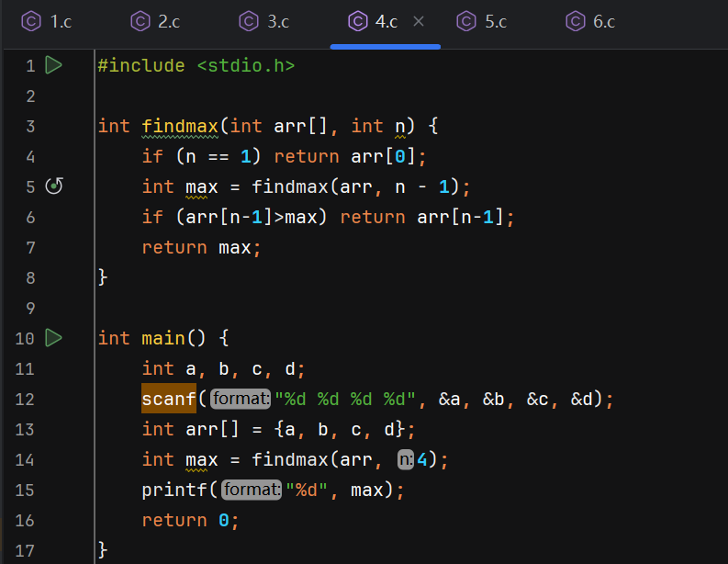728x564 pixels.
Task: Click the n parameter hint on line 14
Action: point(404,460)
